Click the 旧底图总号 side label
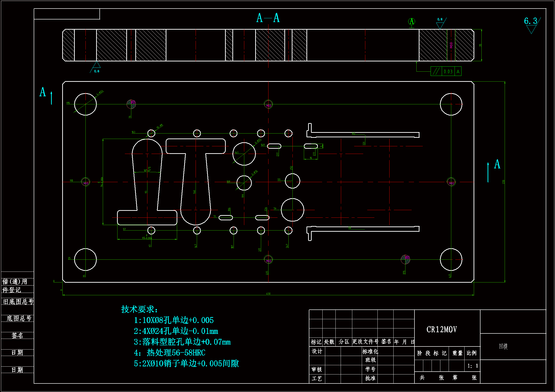The height and width of the screenshot is (392, 555). 18,302
